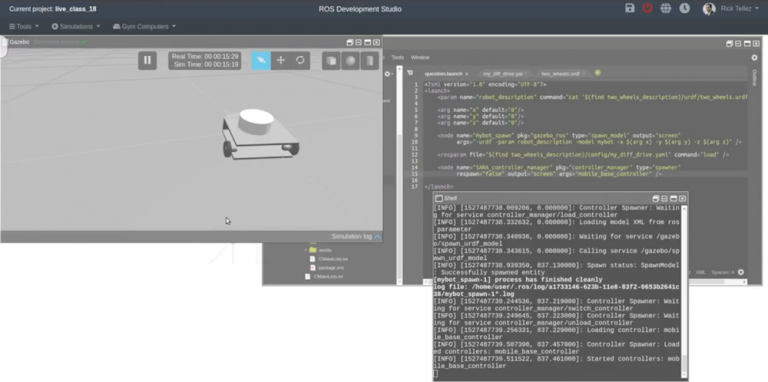
Task: Select the arrow selection mode tool
Action: coord(261,61)
